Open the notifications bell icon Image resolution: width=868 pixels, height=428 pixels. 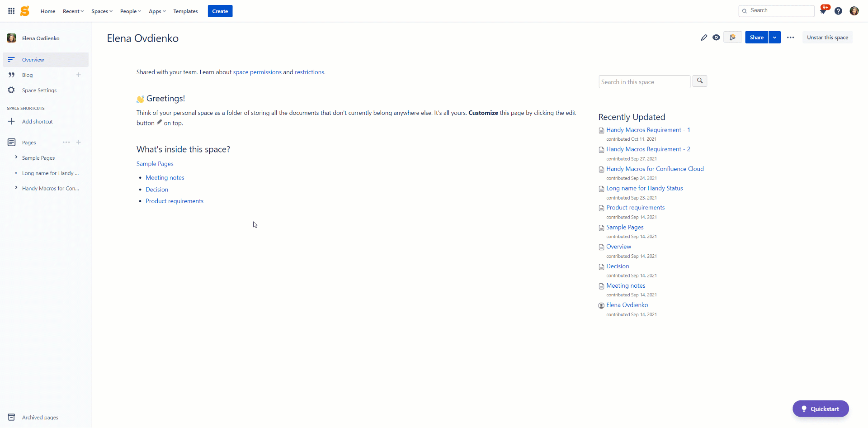(823, 11)
